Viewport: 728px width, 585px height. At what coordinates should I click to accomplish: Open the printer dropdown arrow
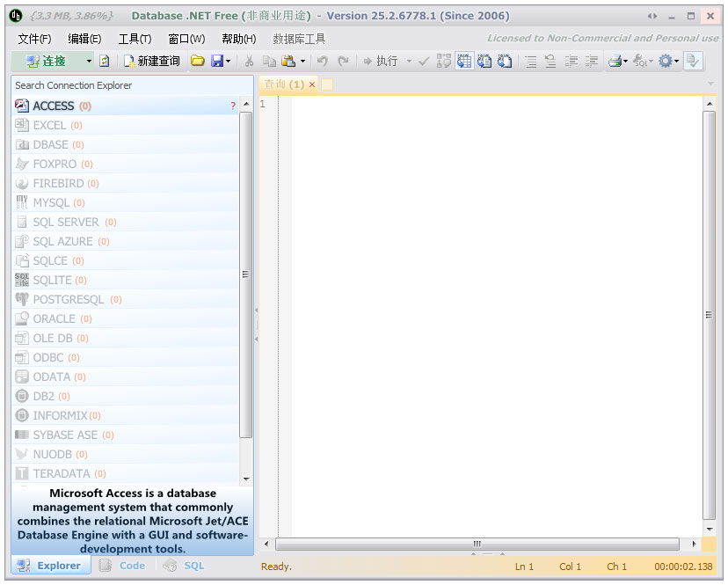point(626,61)
